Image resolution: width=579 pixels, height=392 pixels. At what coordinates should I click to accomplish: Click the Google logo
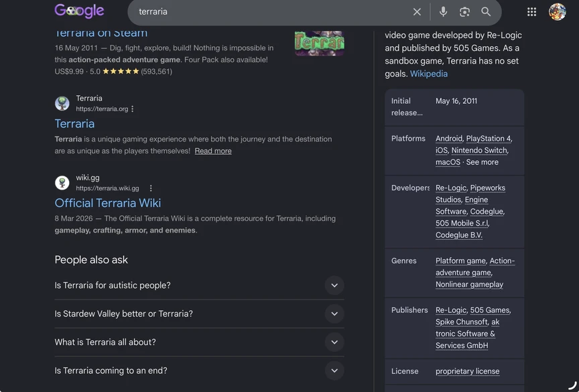coord(79,11)
